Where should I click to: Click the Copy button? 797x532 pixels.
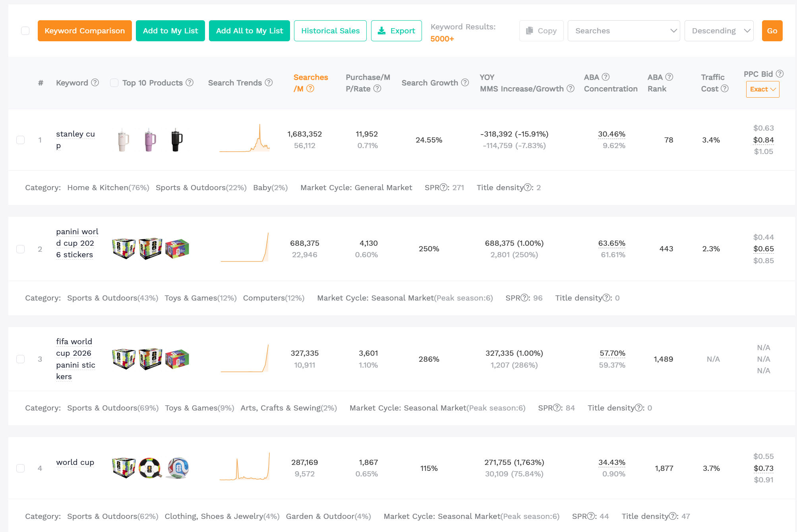point(541,31)
